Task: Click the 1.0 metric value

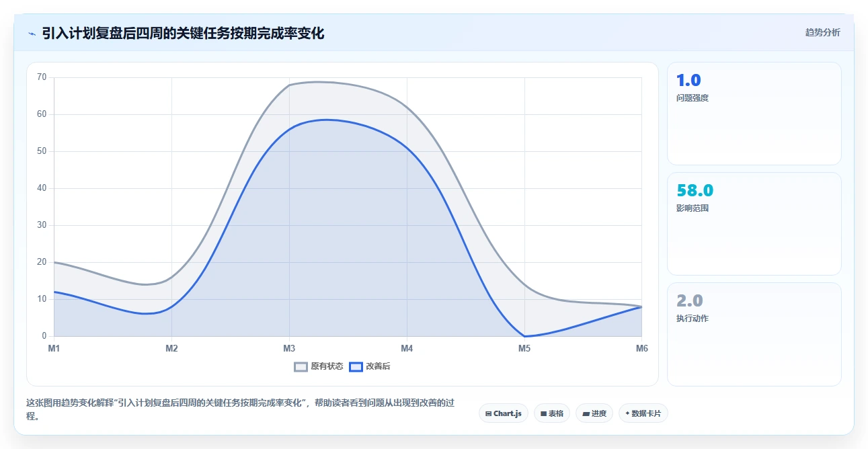Action: (688, 81)
